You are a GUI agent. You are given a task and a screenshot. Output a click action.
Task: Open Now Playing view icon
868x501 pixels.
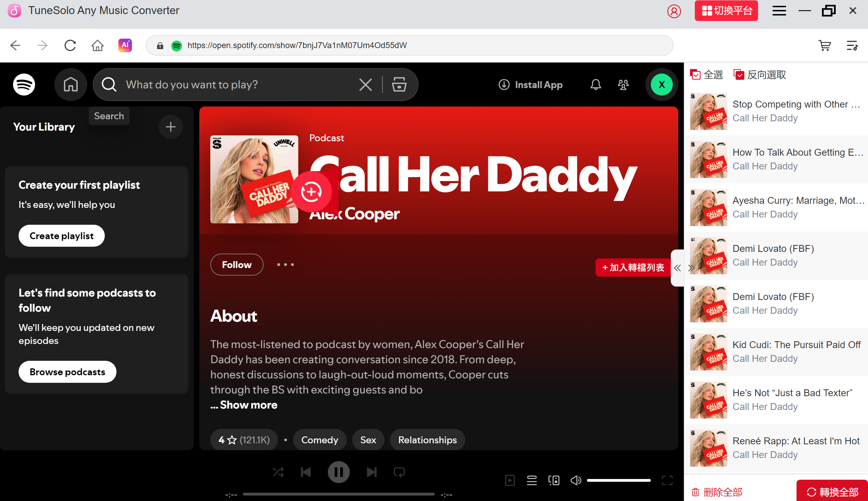510,480
